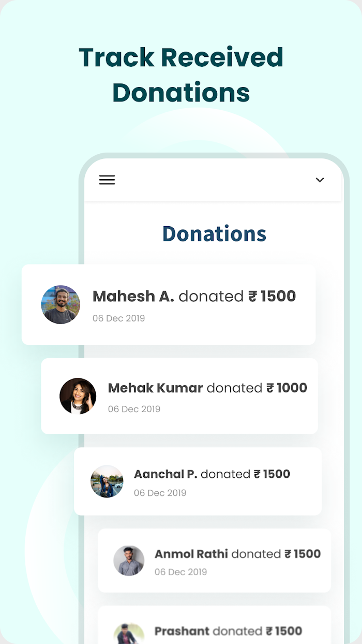Select Aanchal P. donation entry
362x644 pixels.
tap(198, 481)
